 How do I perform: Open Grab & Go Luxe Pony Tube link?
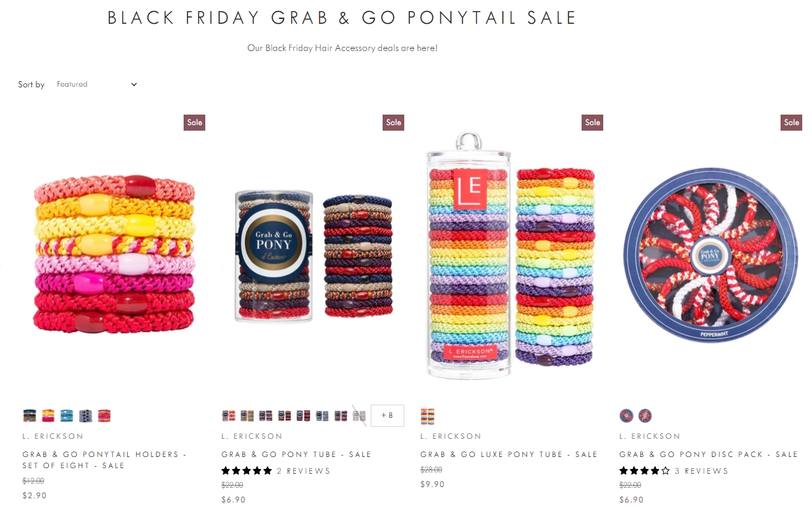click(509, 454)
